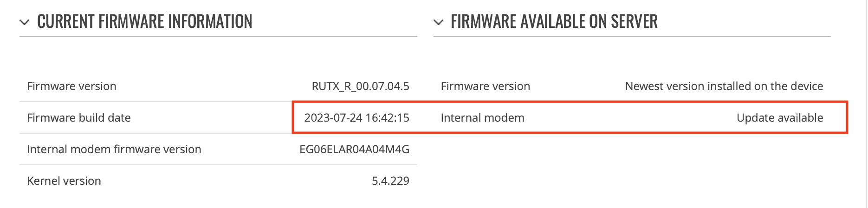Click the Internal modem update row on server

(x=632, y=117)
